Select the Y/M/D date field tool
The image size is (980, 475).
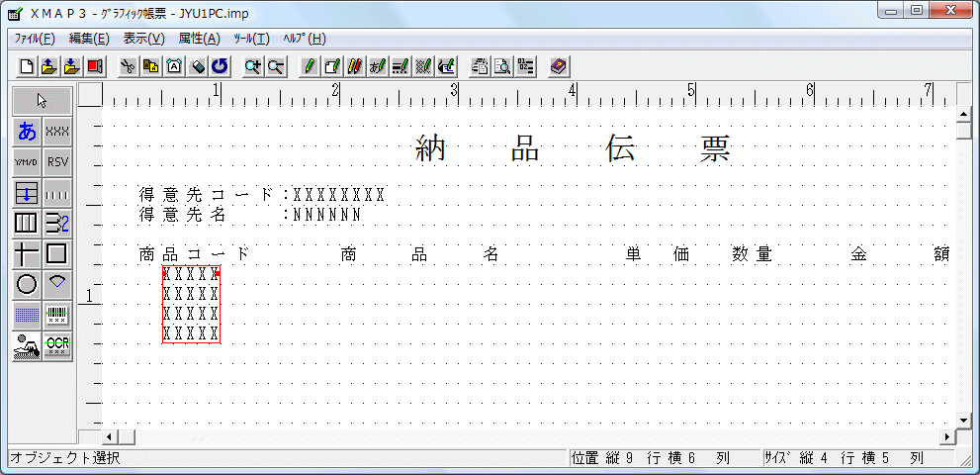(27, 162)
